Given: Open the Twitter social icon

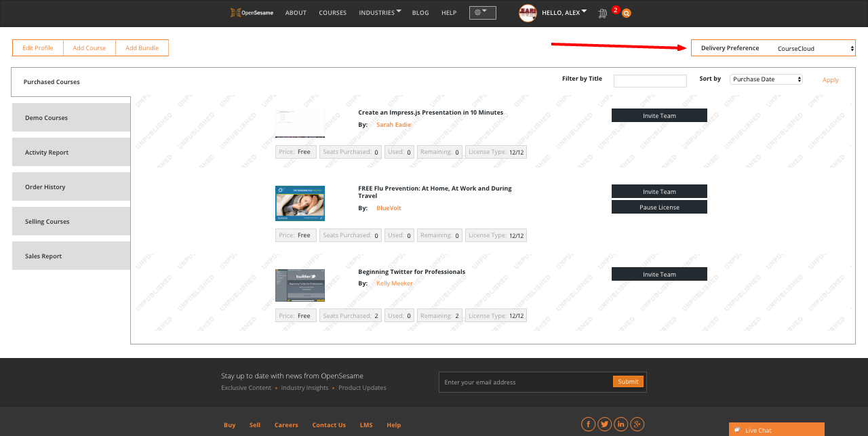Looking at the screenshot, I should point(605,424).
